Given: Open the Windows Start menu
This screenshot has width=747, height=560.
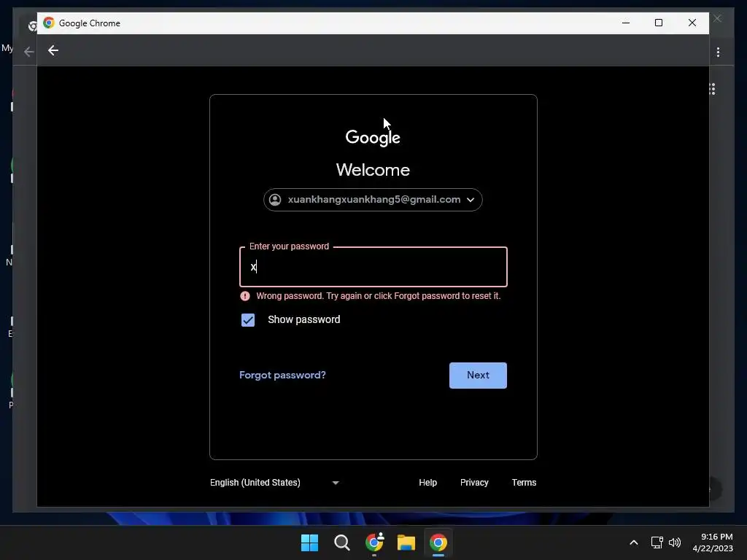Looking at the screenshot, I should point(309,542).
